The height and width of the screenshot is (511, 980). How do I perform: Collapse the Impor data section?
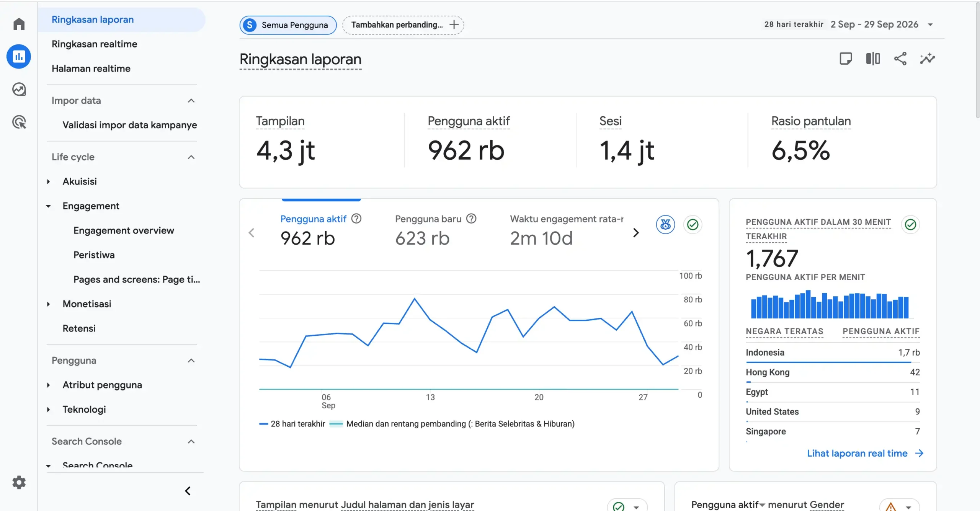point(191,100)
